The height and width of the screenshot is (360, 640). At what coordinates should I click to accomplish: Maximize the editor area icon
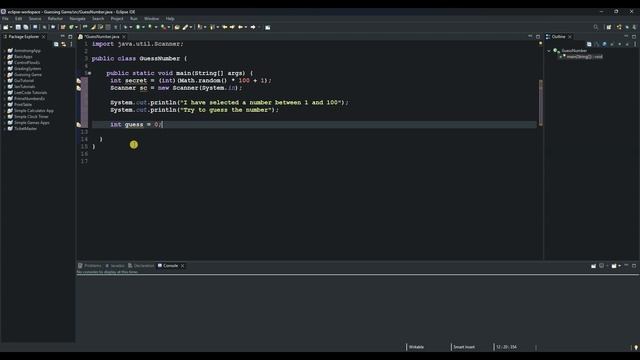[x=538, y=37]
